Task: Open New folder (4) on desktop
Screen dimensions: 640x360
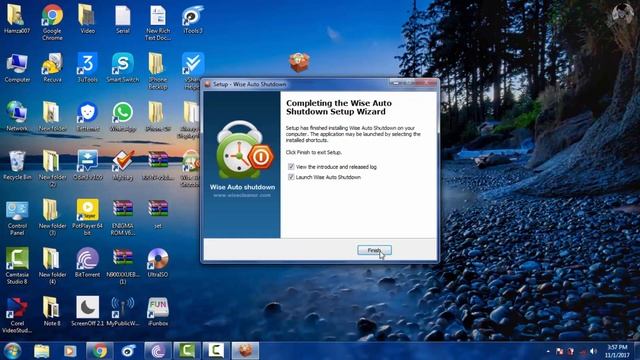Action: [x=52, y=266]
